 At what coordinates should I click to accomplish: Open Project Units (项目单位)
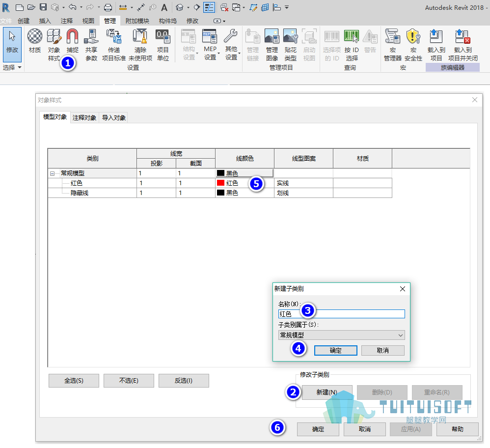click(163, 45)
